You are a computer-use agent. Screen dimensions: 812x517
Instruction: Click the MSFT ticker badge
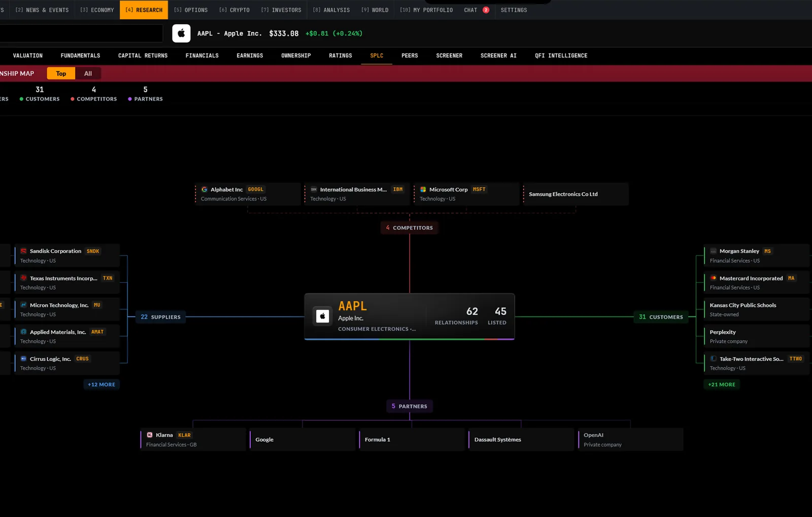(479, 190)
